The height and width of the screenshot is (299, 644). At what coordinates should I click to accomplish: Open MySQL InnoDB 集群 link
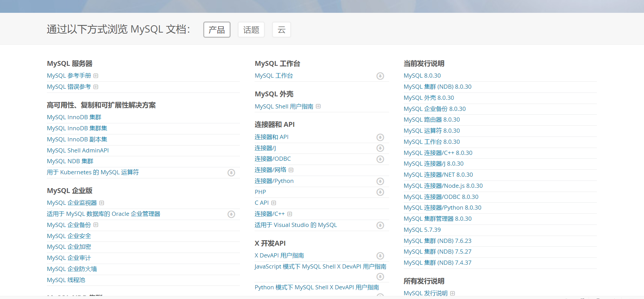74,117
